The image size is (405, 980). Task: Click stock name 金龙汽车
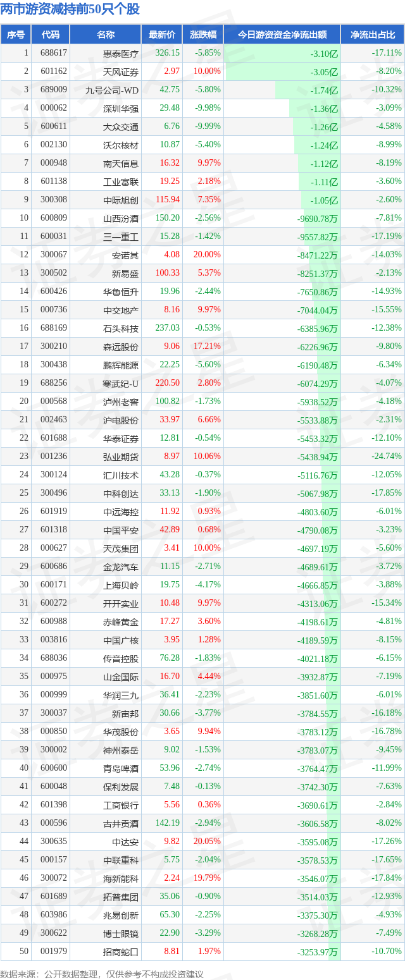point(121,567)
